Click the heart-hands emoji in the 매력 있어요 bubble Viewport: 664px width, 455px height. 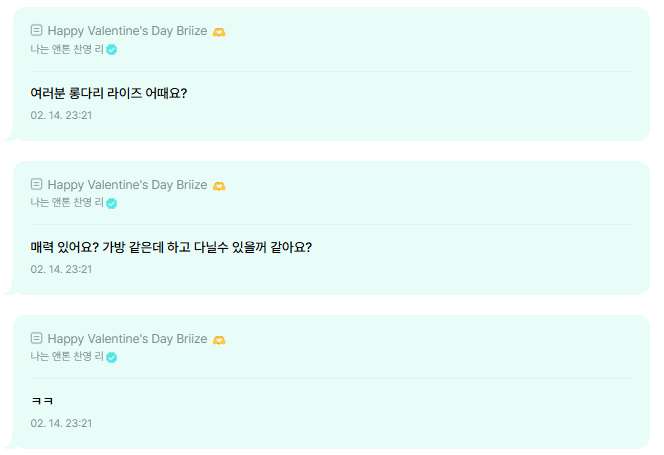[219, 186]
